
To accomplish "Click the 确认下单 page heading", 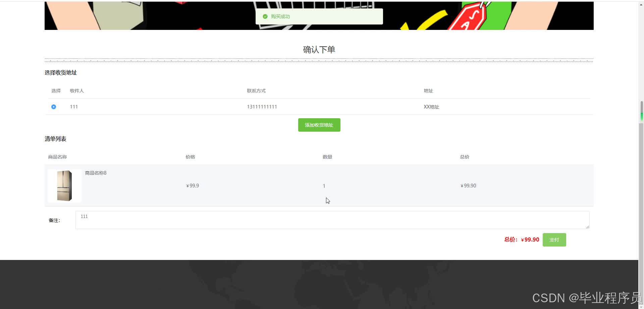I will [x=319, y=50].
